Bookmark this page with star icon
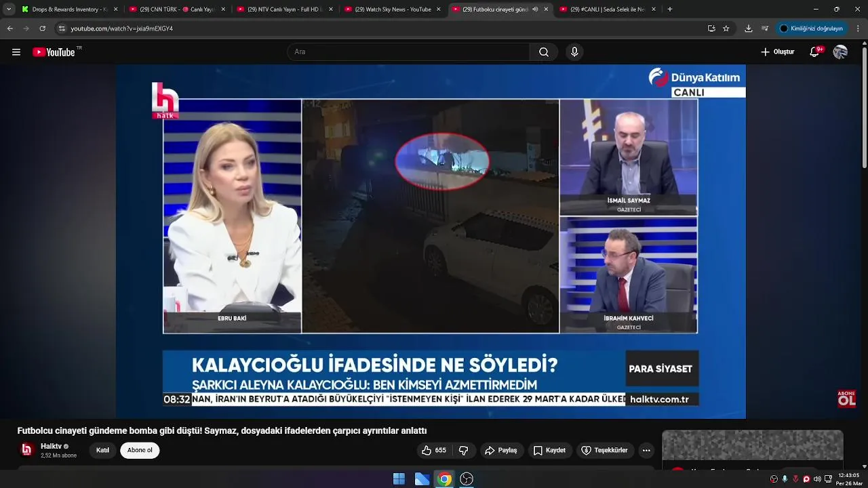Image resolution: width=868 pixels, height=488 pixels. (x=726, y=28)
